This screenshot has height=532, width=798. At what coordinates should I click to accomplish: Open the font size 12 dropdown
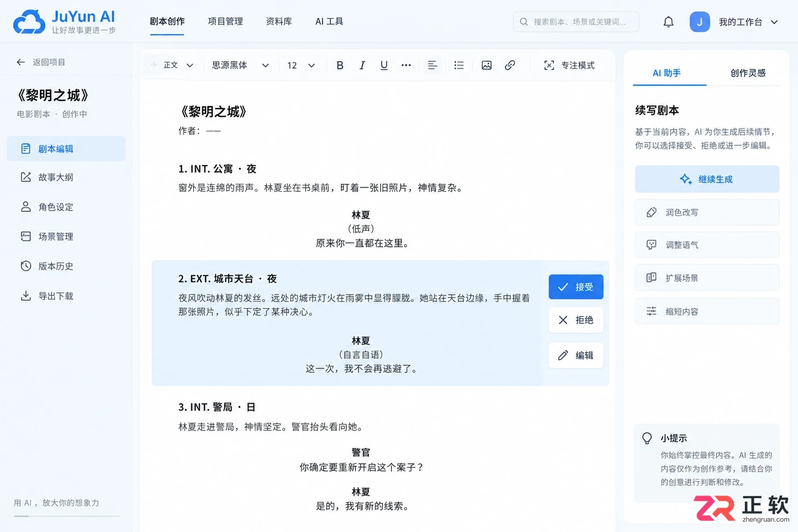pos(301,65)
